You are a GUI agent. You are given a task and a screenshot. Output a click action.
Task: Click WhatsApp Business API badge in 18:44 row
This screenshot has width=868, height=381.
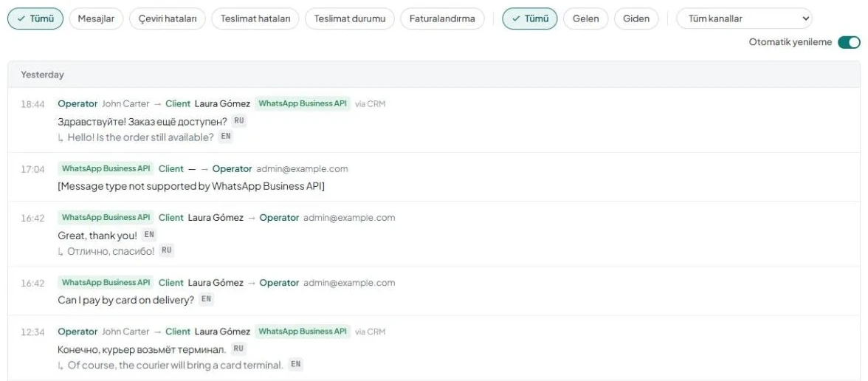(x=303, y=103)
